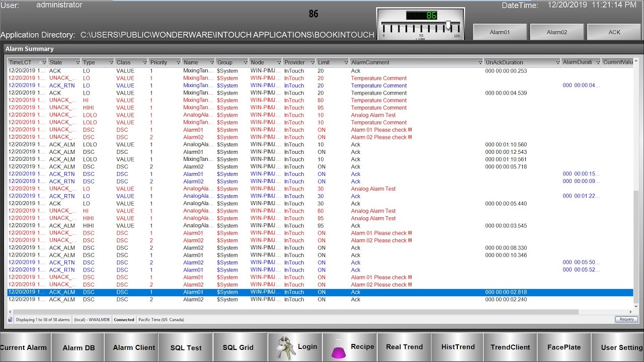Click the AlarmDuration cell 000 00:05:52
Viewport: 644px width, 362px height.
(581, 270)
